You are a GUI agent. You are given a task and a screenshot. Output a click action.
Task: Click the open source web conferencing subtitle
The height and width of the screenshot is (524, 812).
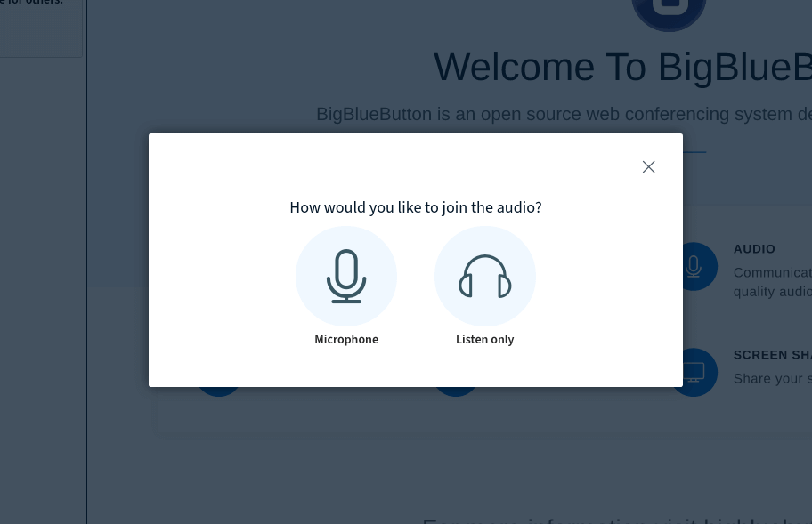tap(563, 115)
